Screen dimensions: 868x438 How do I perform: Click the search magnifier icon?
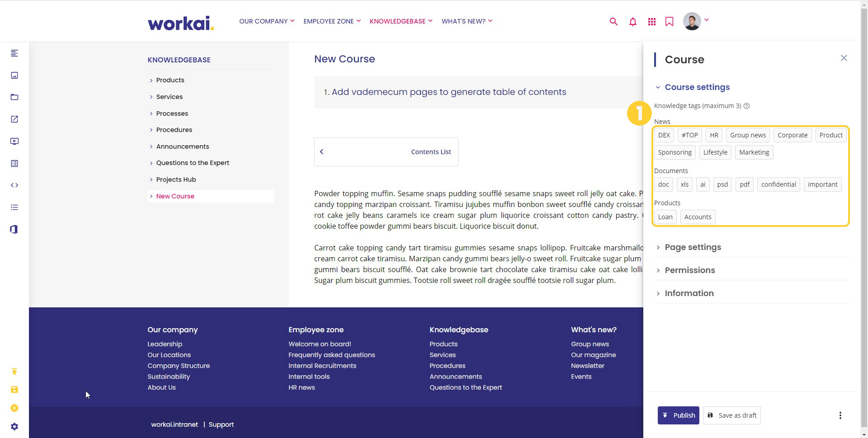pos(613,21)
